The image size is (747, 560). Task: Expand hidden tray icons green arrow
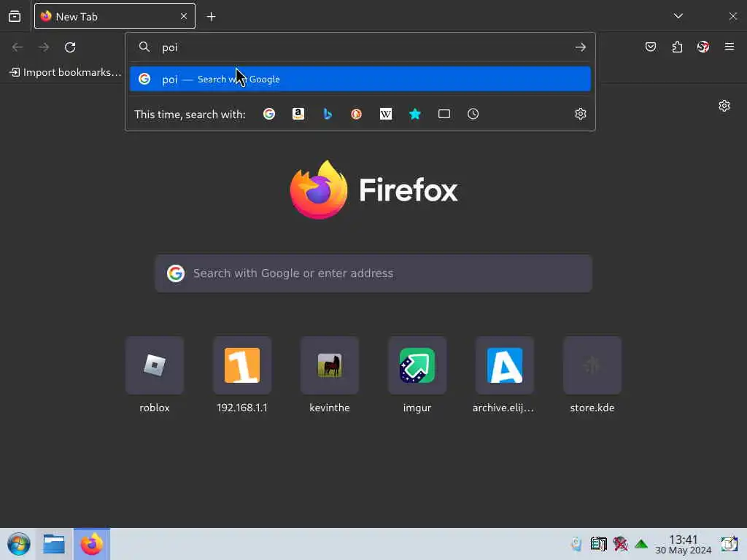(641, 544)
